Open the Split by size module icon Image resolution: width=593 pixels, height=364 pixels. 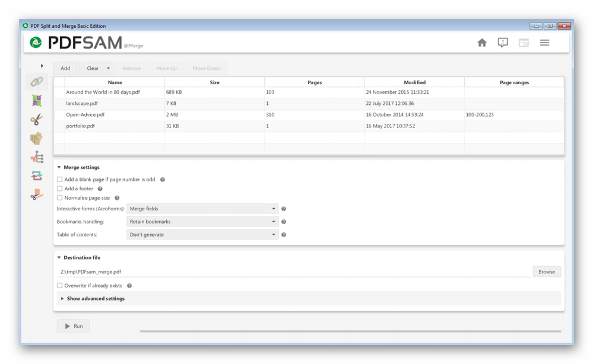click(x=37, y=194)
